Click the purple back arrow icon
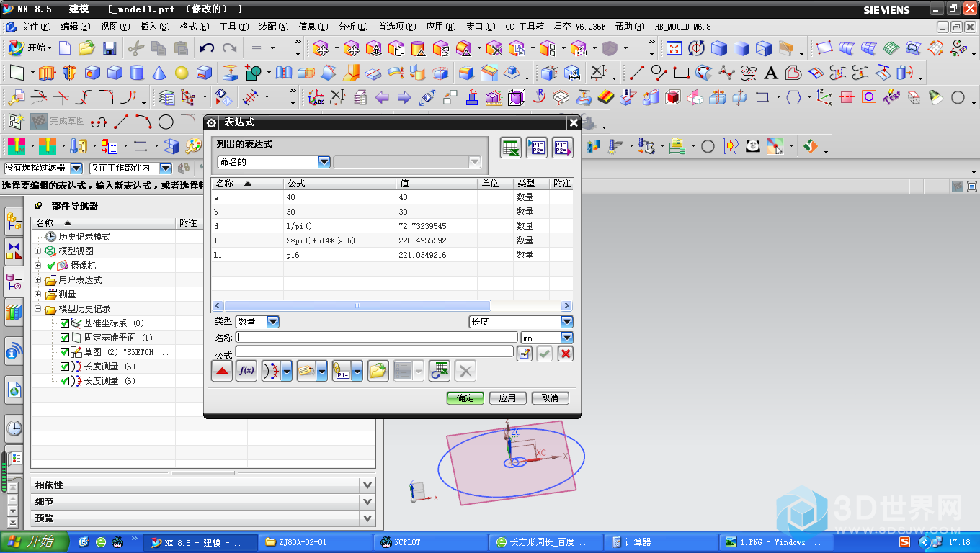The height and width of the screenshot is (553, 980). (x=382, y=97)
